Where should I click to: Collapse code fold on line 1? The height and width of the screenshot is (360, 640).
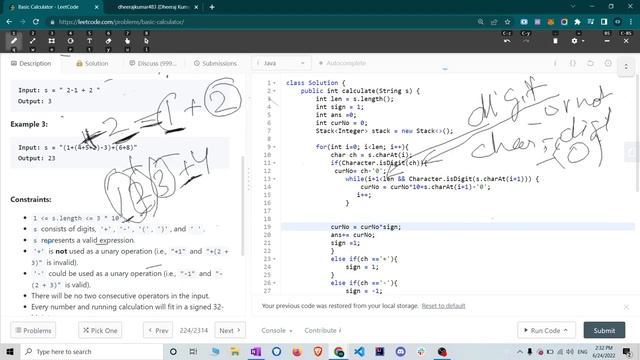tap(274, 83)
